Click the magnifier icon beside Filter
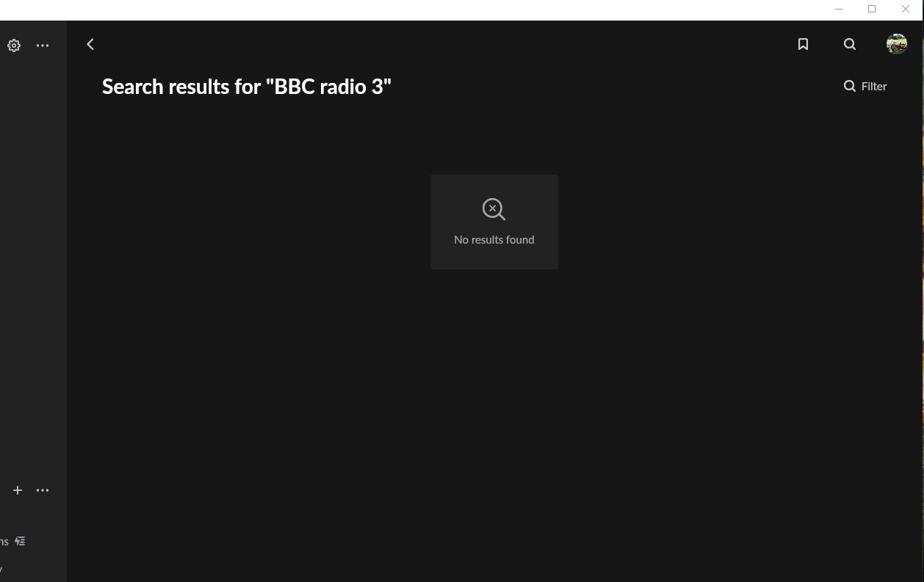924x582 pixels. click(850, 87)
